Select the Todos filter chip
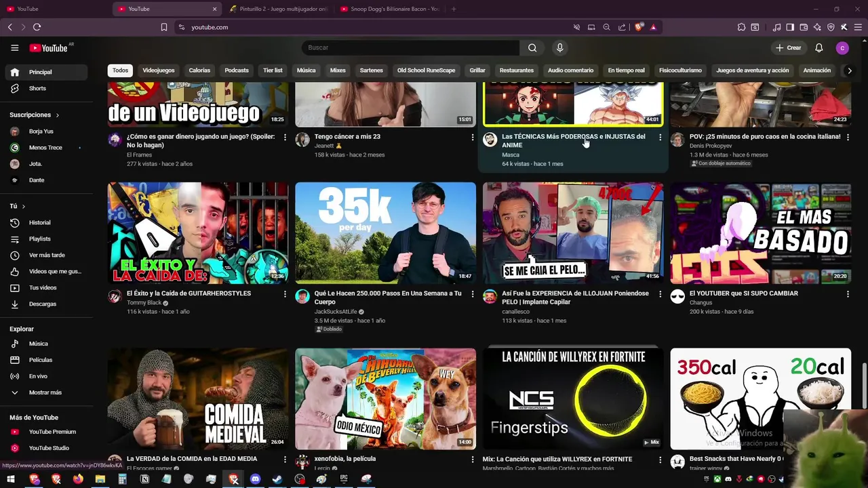 (120, 70)
